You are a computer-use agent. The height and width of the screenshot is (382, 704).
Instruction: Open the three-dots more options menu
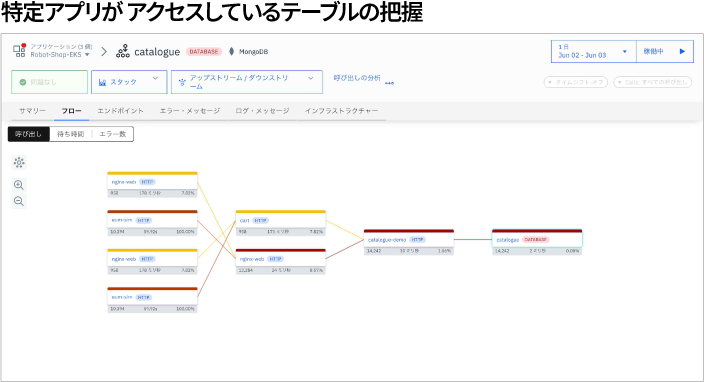pyautogui.click(x=389, y=83)
